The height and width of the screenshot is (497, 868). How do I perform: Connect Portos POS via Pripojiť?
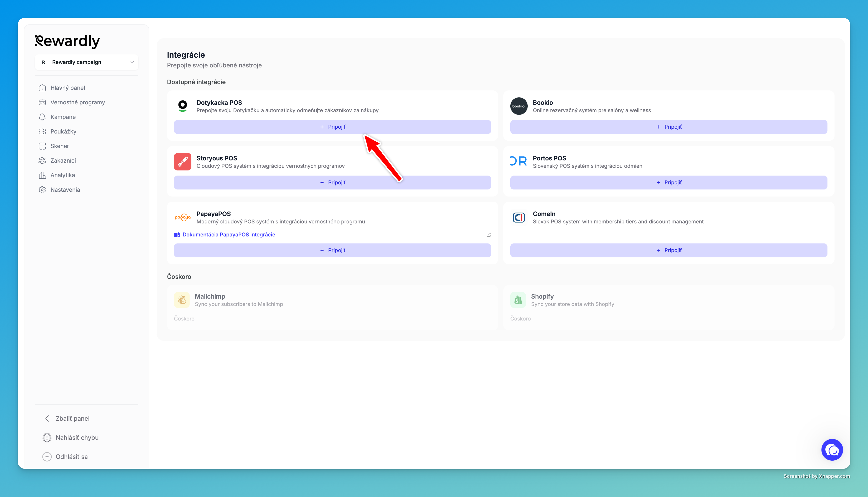[669, 183]
